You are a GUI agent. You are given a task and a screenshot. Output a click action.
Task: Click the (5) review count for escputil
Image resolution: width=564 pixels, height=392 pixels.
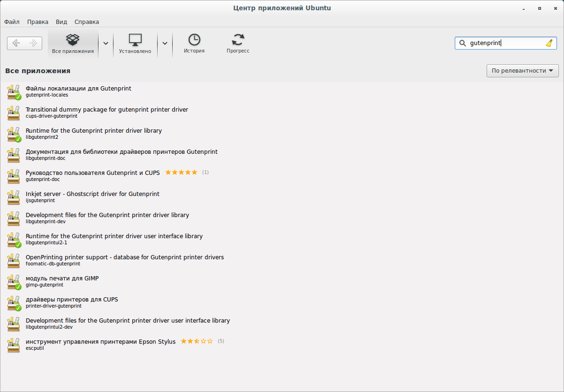click(x=221, y=341)
